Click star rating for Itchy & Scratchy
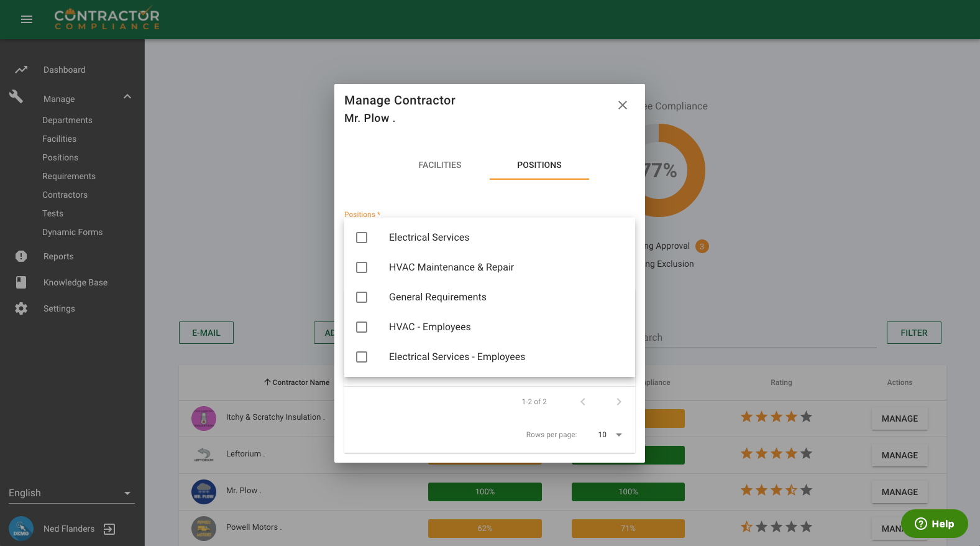980x546 pixels. click(x=776, y=417)
